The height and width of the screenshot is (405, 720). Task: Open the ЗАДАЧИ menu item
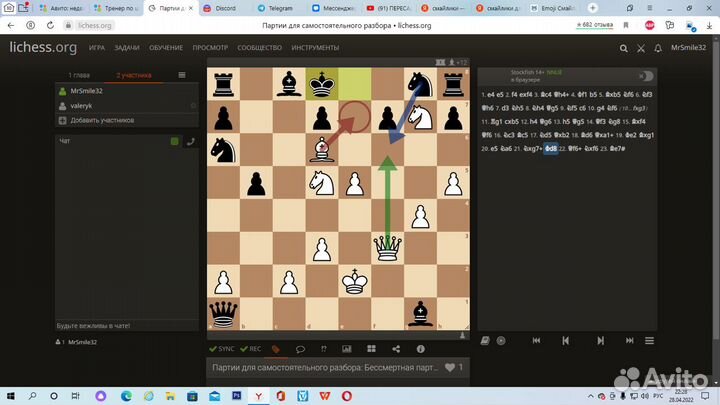point(127,47)
